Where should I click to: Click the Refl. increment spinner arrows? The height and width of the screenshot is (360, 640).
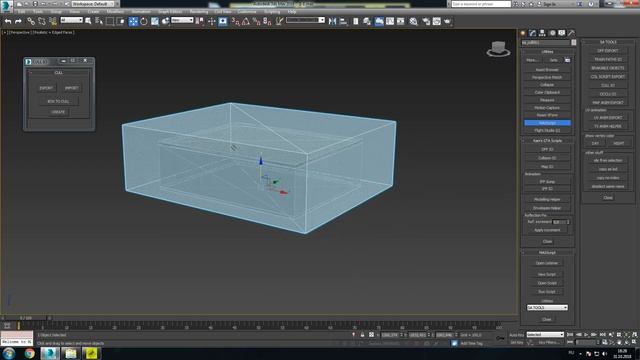point(568,222)
